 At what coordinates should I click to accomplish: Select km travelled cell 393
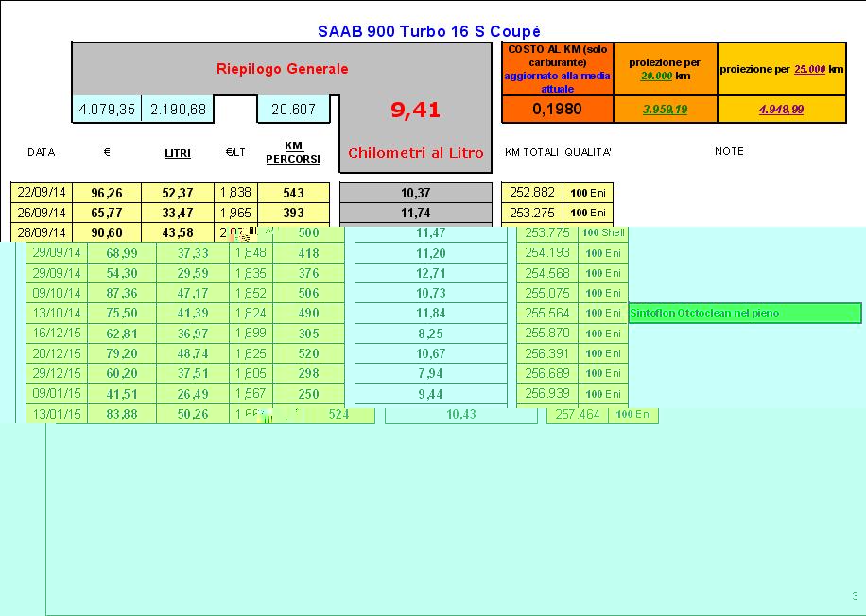(x=293, y=213)
